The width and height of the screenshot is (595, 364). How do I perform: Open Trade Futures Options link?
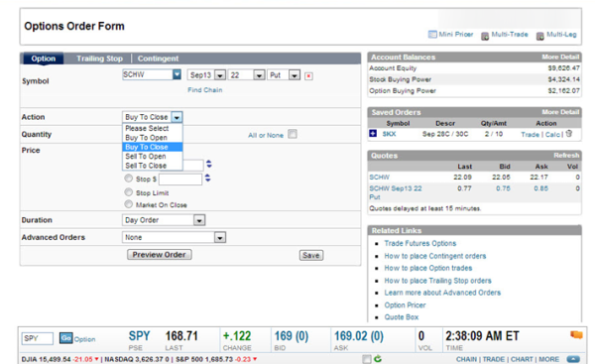420,243
